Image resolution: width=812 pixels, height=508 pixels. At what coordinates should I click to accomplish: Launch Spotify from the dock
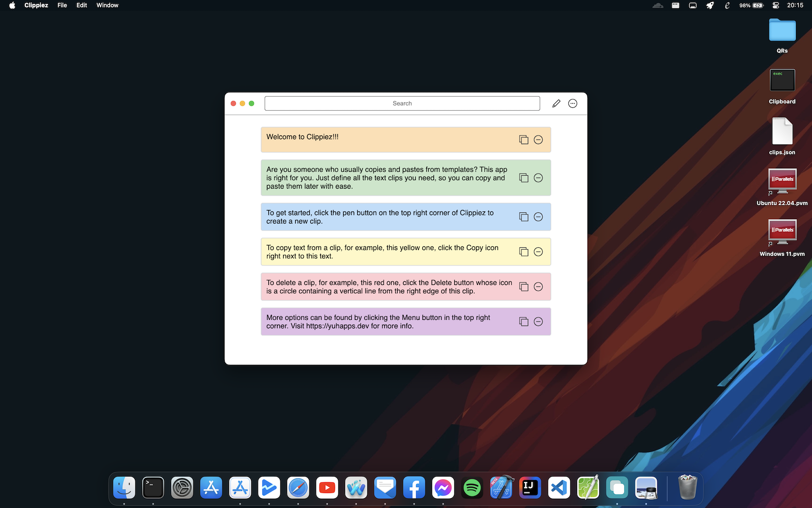coord(472,488)
